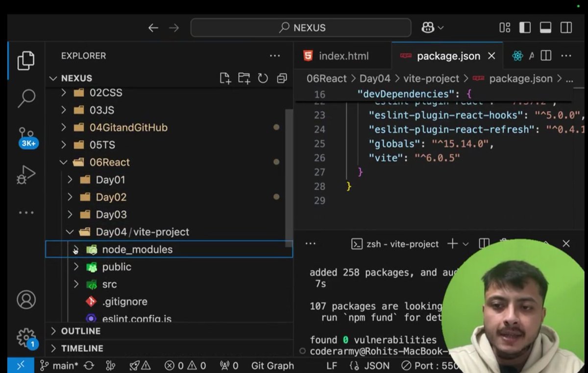
Task: Open Source Control view with 3K+ badge
Action: (27, 138)
